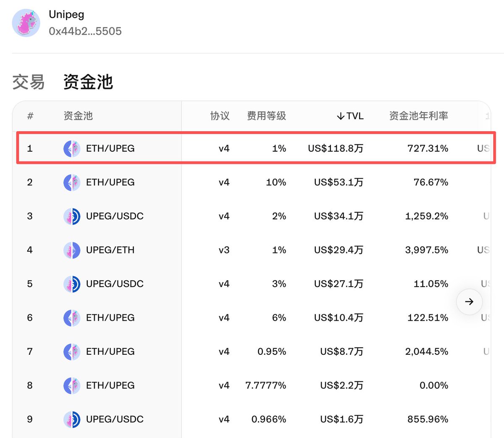Open the ETH/UPEG pair icon in row 8
The image size is (504, 438).
72,385
